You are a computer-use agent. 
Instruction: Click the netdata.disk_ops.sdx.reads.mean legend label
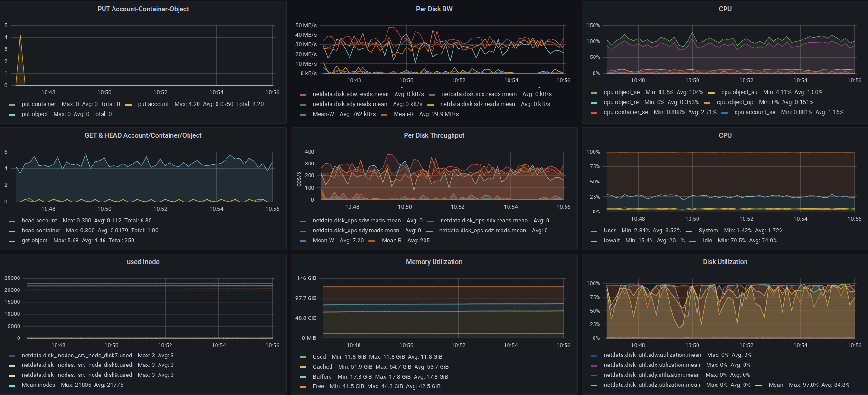click(484, 221)
